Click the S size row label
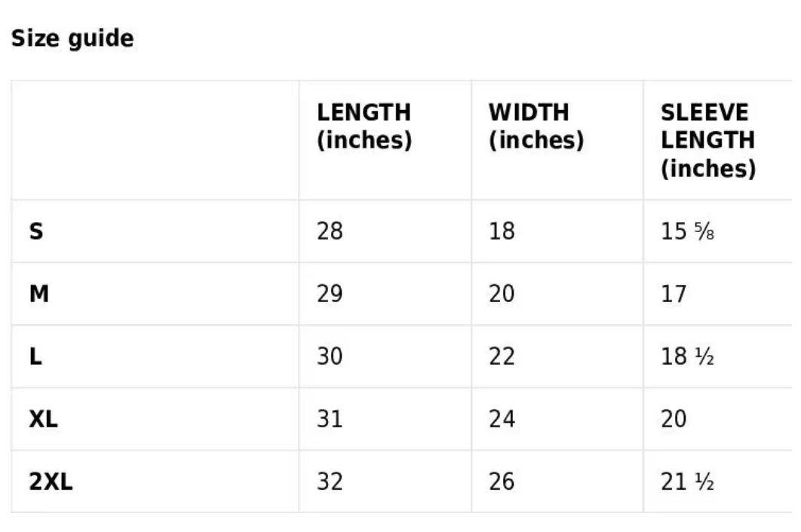 36,231
